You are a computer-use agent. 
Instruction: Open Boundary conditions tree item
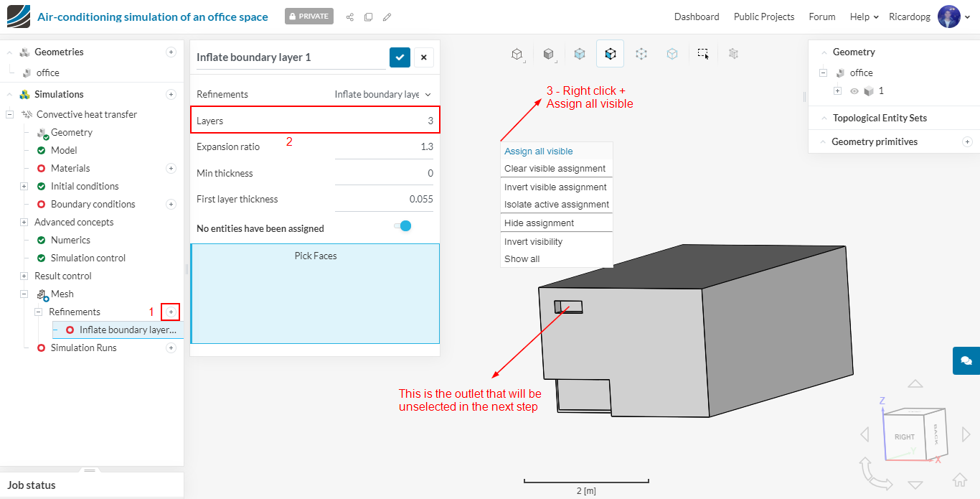[93, 204]
